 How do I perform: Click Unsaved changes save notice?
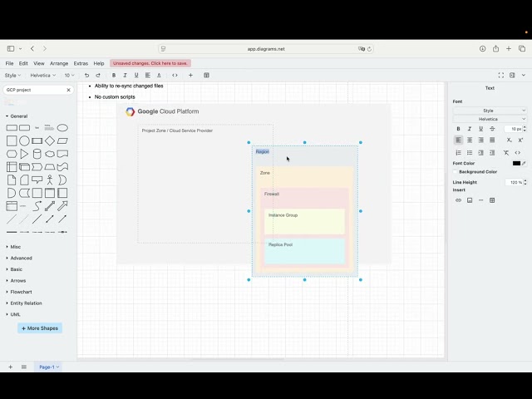click(x=150, y=63)
